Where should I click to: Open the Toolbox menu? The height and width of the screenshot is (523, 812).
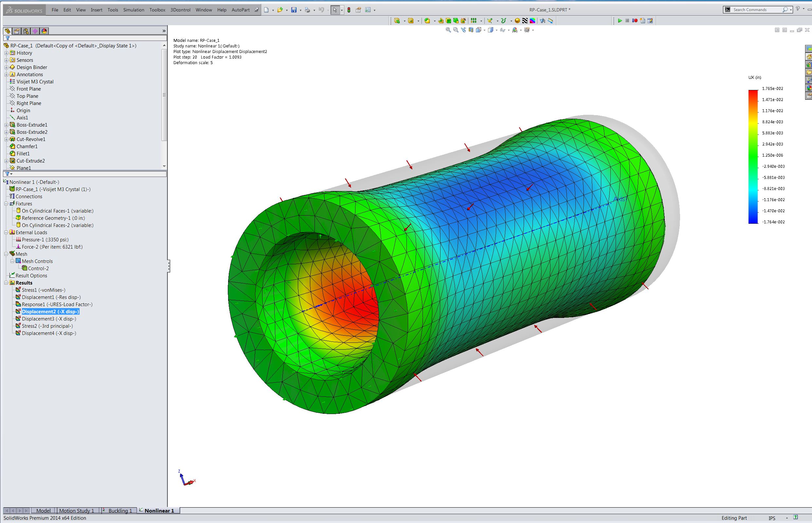(x=157, y=10)
